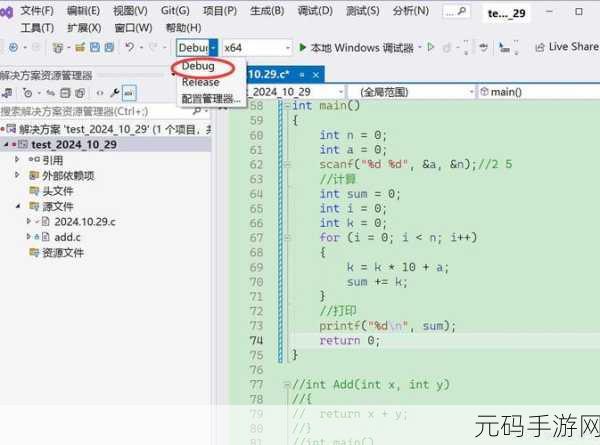This screenshot has width=600, height=445.
Task: Click on the return 0; code line
Action: click(350, 341)
